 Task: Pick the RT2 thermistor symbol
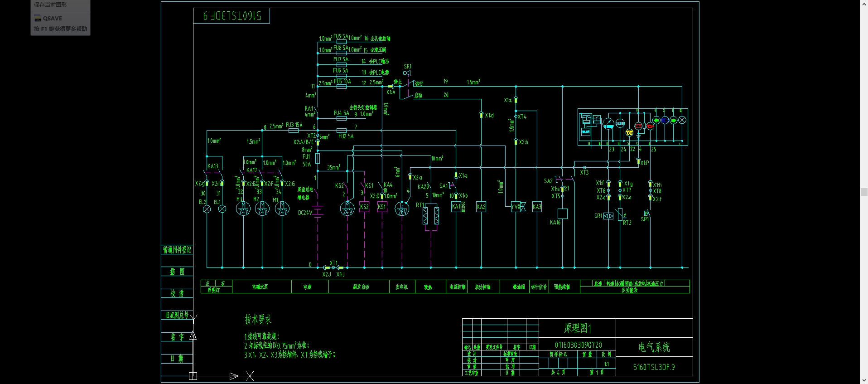coord(620,214)
